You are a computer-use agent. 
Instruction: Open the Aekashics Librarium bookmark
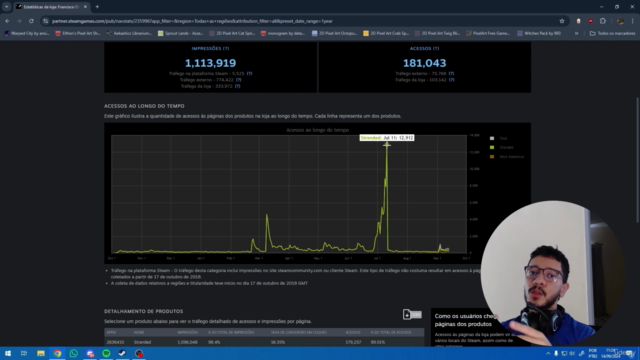point(129,33)
